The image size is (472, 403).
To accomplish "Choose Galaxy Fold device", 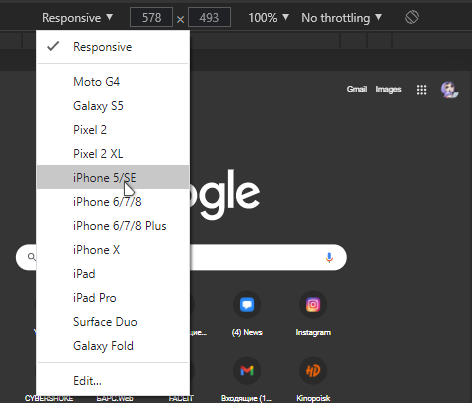I will 113,346.
